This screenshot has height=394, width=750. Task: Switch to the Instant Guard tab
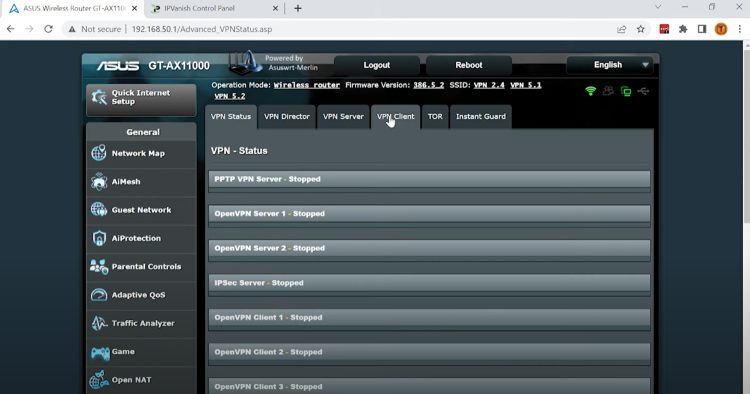click(481, 117)
